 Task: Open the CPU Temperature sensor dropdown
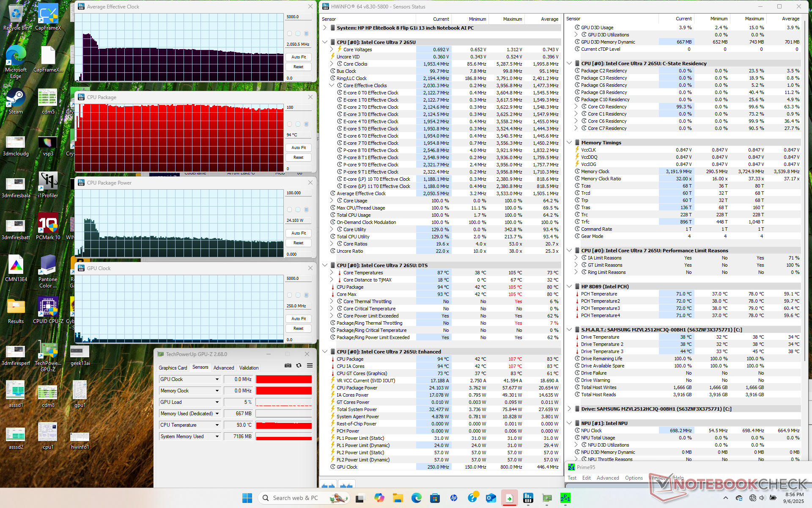click(217, 425)
